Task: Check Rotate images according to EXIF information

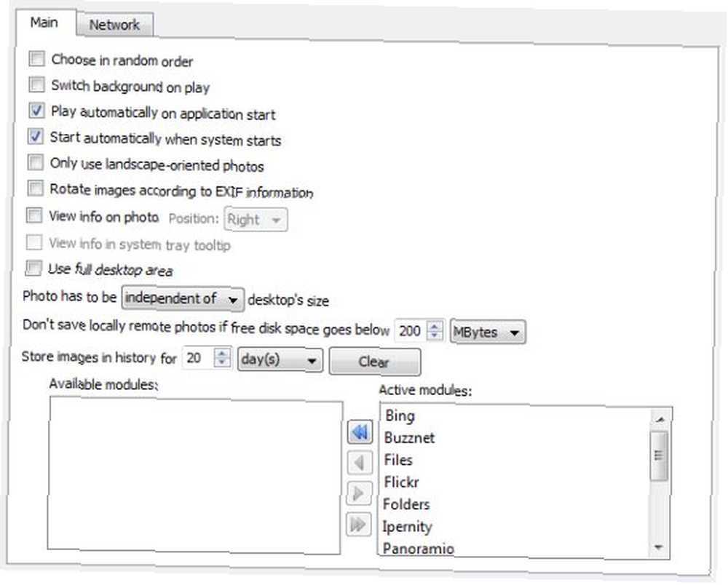Action: click(35, 188)
